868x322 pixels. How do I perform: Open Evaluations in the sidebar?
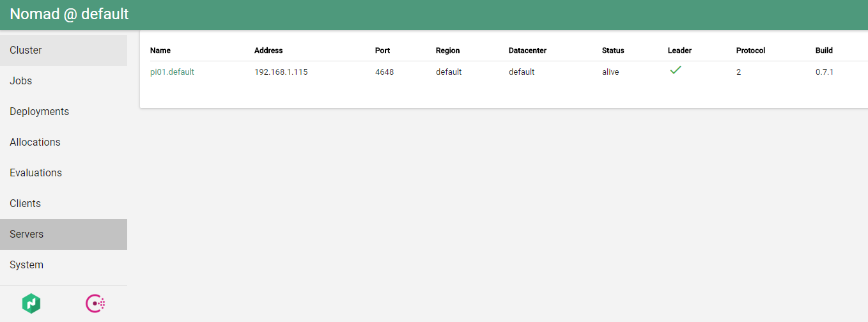63,173
